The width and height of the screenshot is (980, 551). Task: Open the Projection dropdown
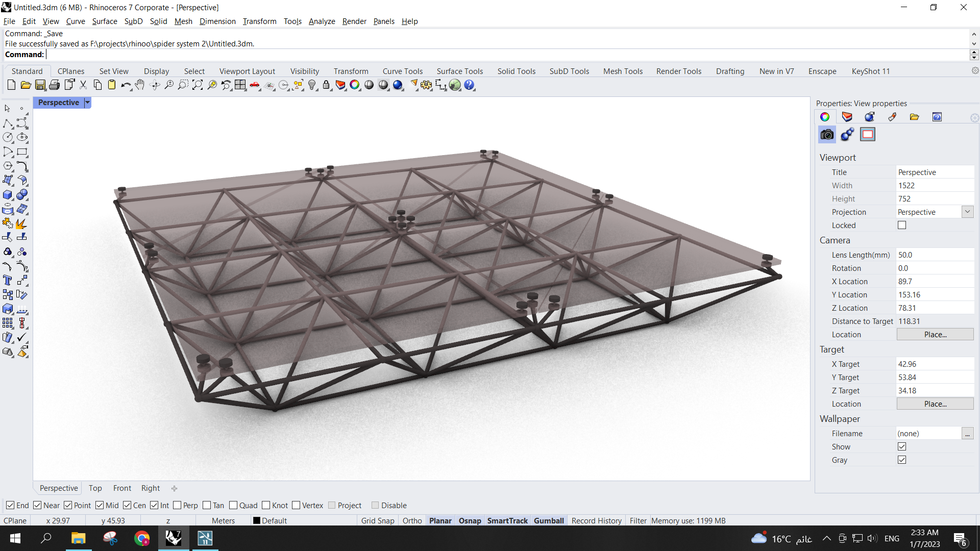[x=967, y=212]
